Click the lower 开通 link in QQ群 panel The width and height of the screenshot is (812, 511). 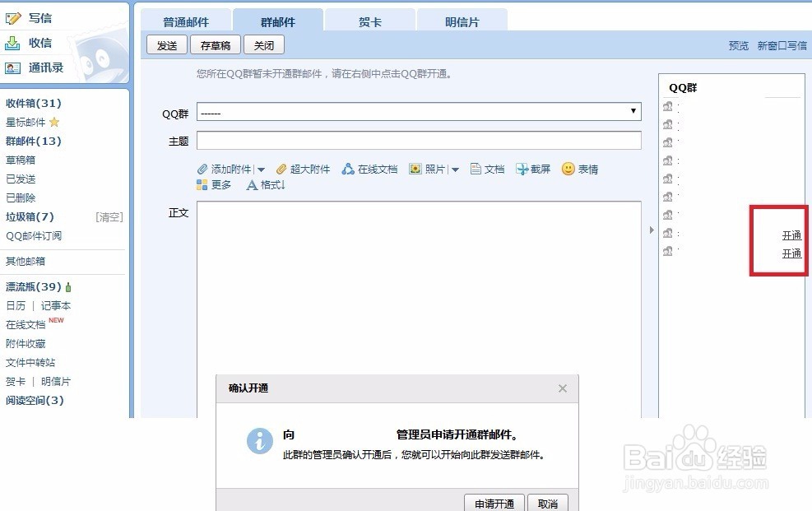click(791, 253)
